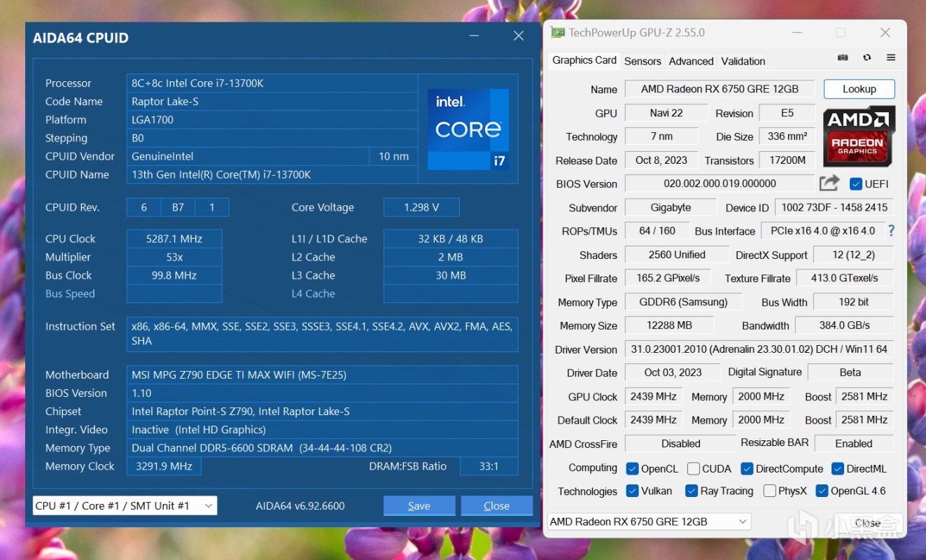The image size is (926, 560).
Task: Click the BIOS Version field in GPU-Z
Action: pos(720,183)
